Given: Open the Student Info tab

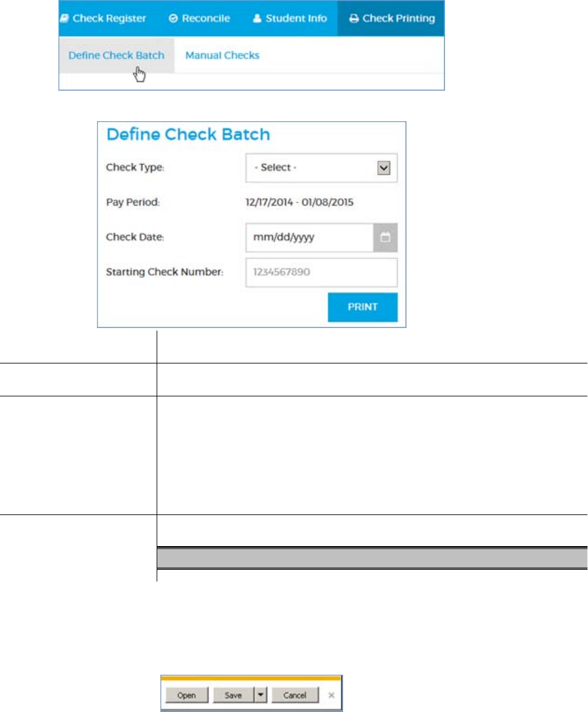Looking at the screenshot, I should coord(290,18).
